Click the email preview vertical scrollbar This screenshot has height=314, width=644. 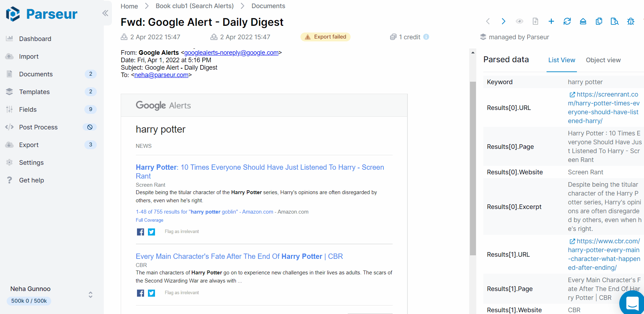(x=473, y=168)
